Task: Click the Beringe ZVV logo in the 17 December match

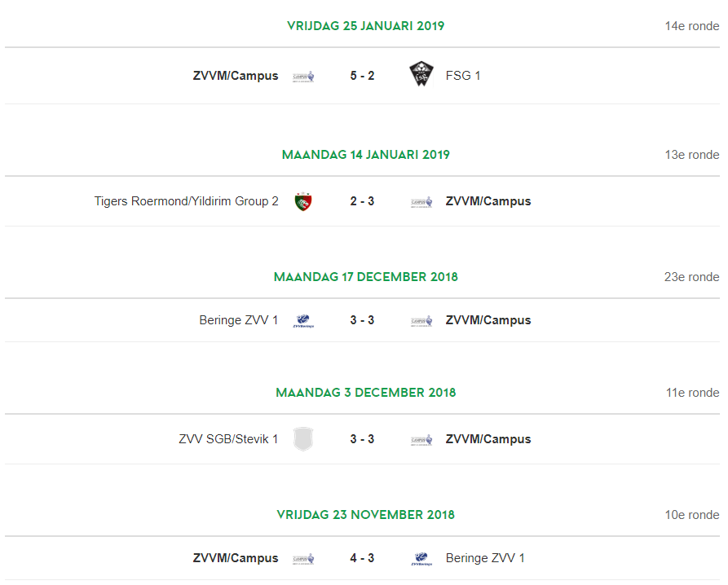Action: point(303,320)
